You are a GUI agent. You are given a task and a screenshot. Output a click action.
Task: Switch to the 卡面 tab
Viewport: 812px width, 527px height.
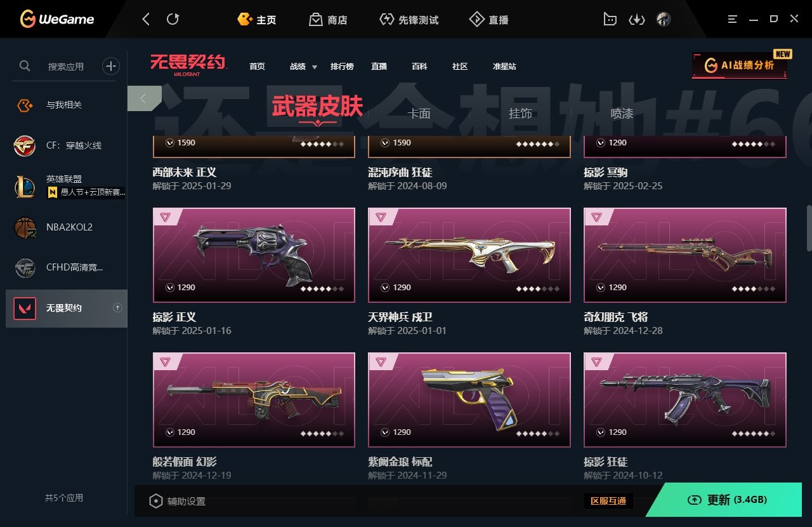click(419, 114)
